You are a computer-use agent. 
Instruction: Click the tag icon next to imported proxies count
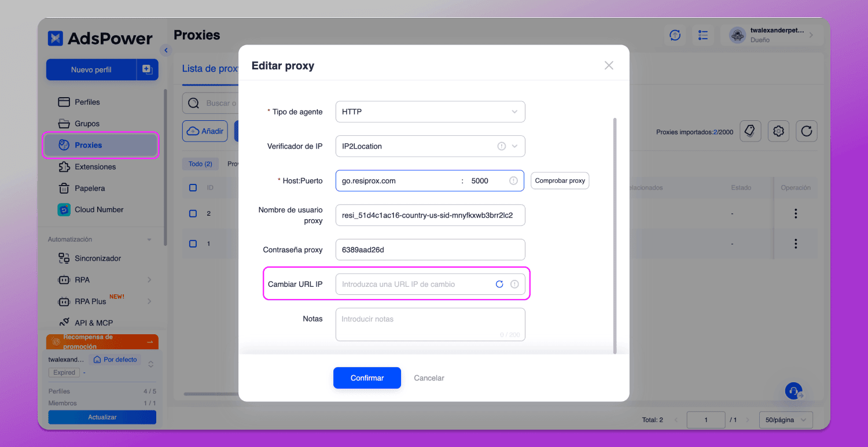[x=750, y=131]
